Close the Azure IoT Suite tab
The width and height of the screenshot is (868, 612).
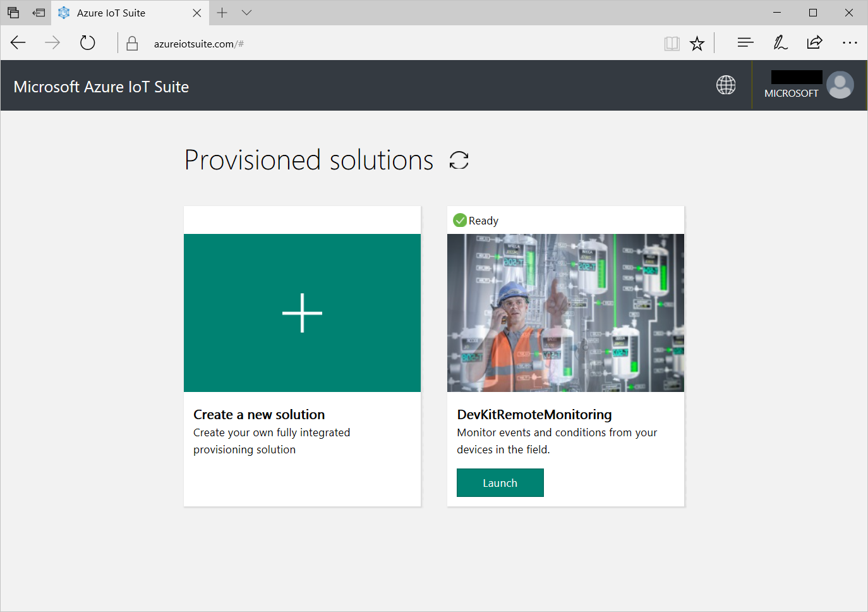(x=197, y=13)
